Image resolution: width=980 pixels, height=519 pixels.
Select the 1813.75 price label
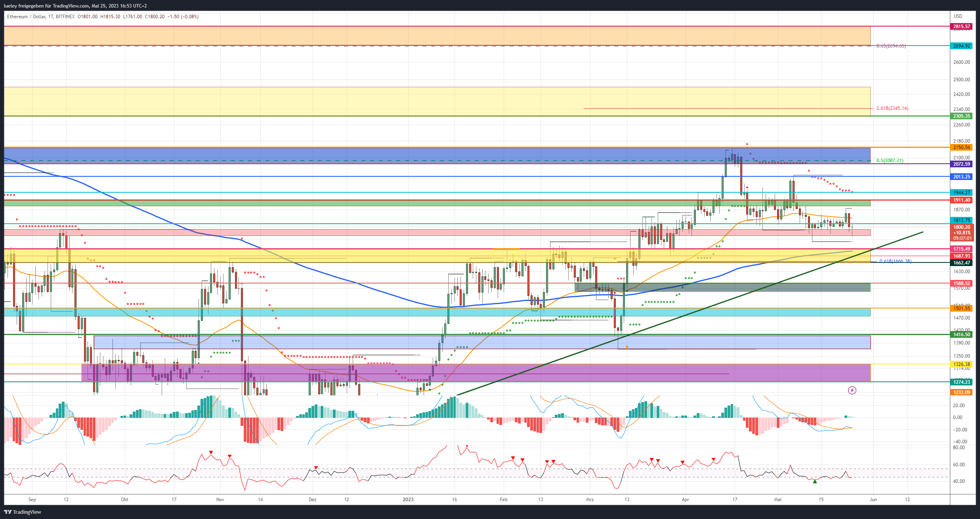click(x=961, y=220)
